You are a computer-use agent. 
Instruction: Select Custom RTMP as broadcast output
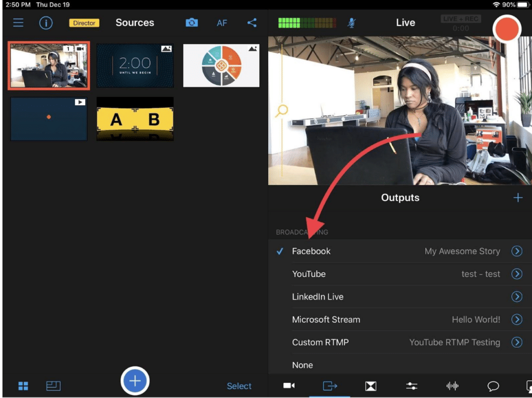click(400, 342)
